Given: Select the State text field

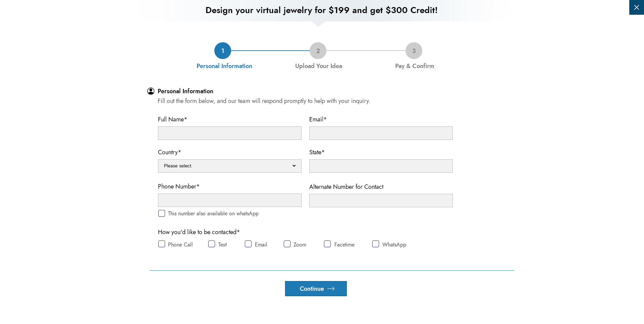Looking at the screenshot, I should [x=381, y=166].
